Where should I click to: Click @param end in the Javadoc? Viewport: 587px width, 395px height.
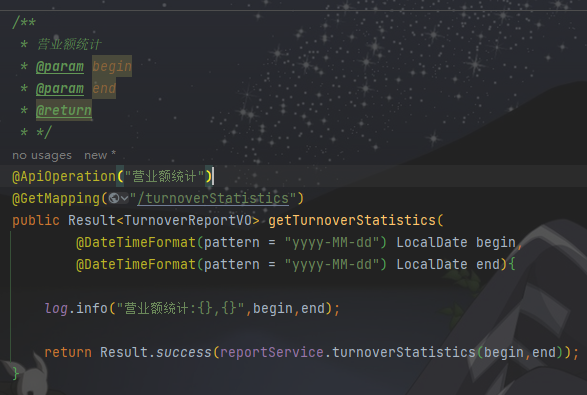point(76,88)
